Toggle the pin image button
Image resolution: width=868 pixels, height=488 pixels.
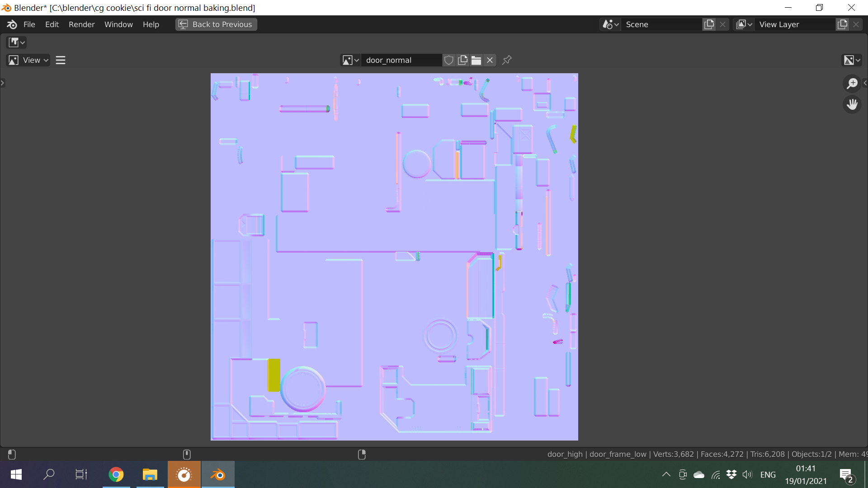click(507, 60)
